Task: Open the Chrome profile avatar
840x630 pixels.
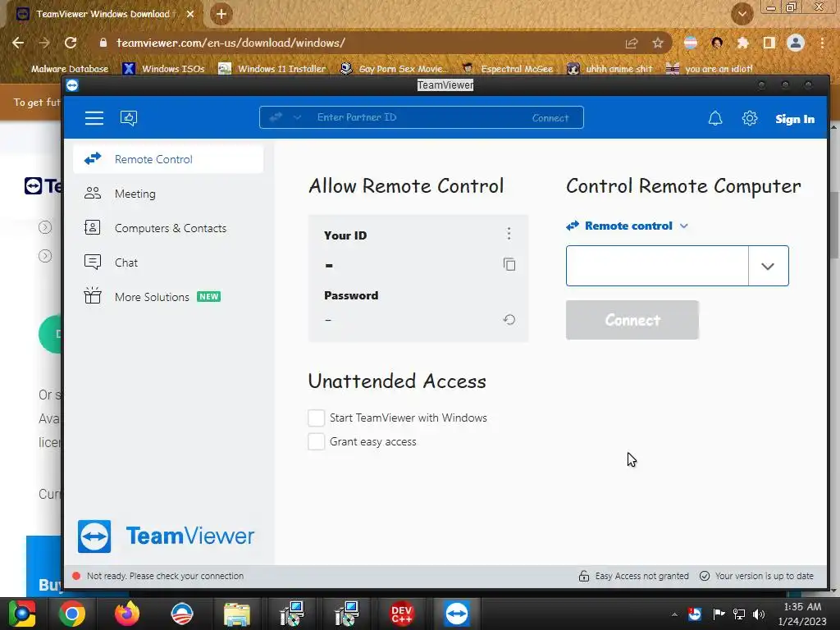Action: tap(796, 43)
